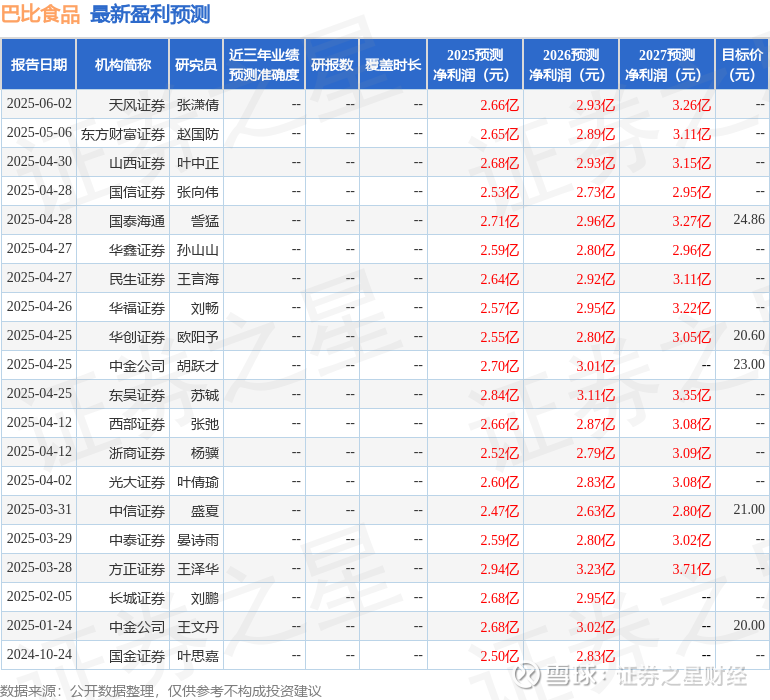
Task: Click analyst name 叶中正
Action: [197, 163]
